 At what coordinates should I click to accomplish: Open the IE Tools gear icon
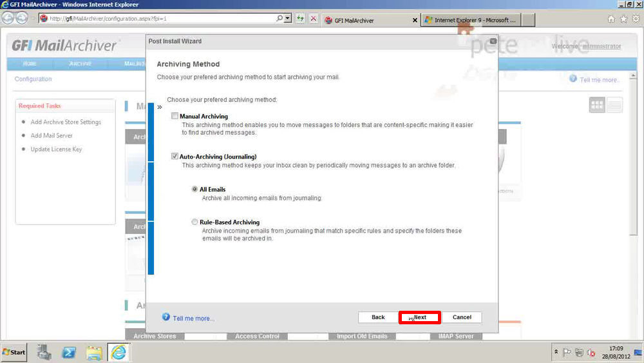pos(636,19)
